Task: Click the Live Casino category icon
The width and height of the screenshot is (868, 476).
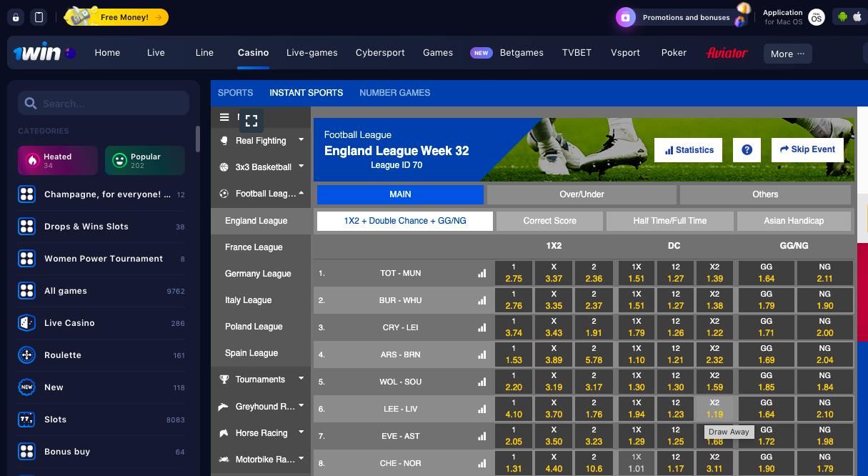Action: click(x=26, y=323)
